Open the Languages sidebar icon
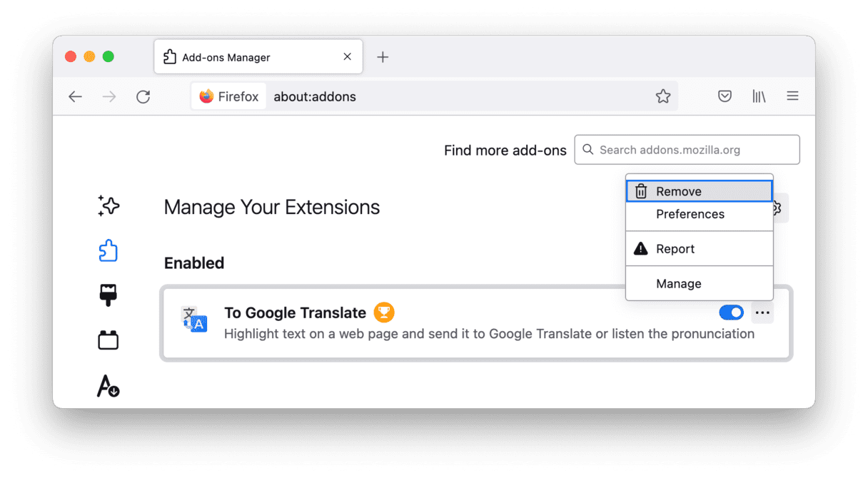This screenshot has width=868, height=478. tap(108, 385)
